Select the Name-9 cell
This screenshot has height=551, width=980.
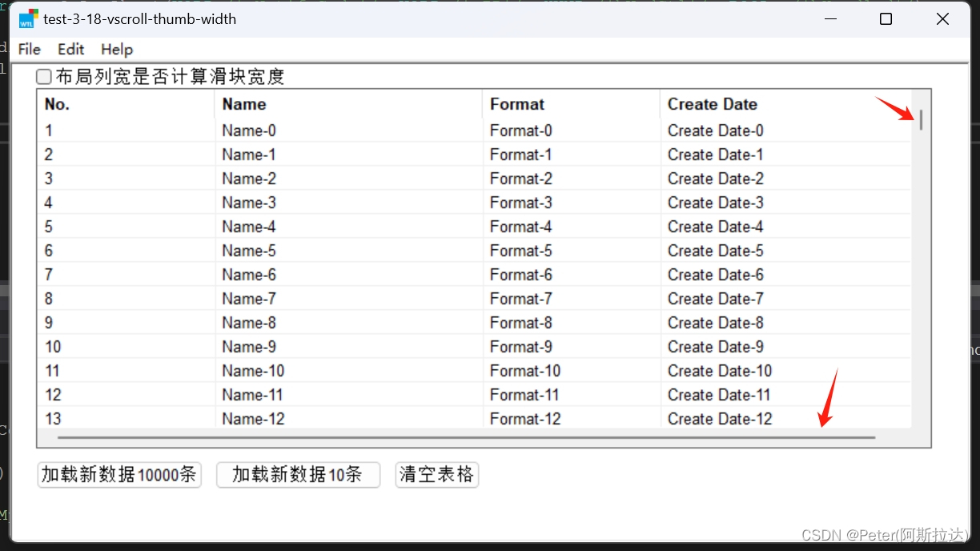tap(349, 347)
